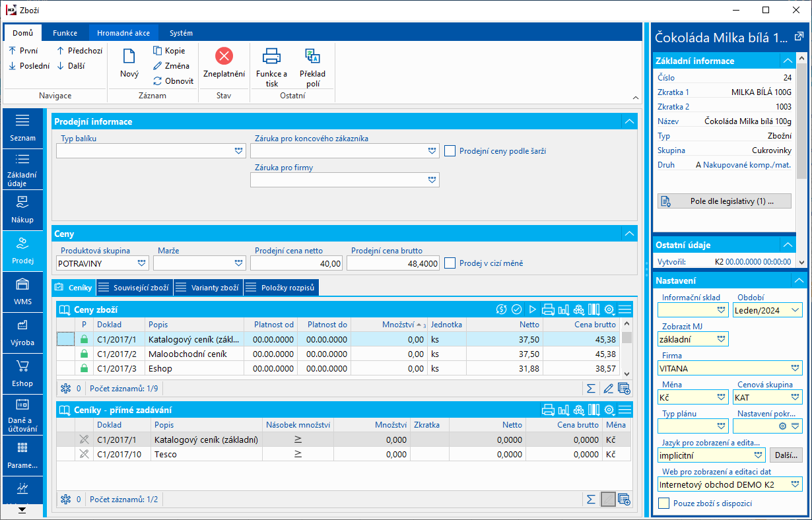The width and height of the screenshot is (812, 520).
Task: Enable Prodejní ceny podle šarží checkbox
Action: (450, 151)
